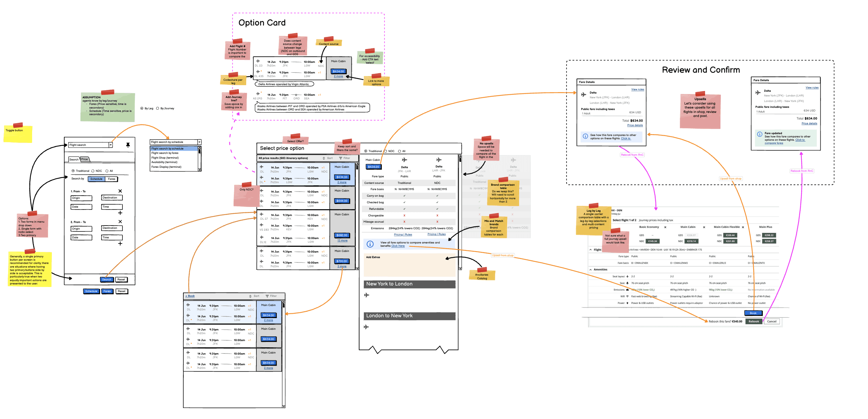Click the plane icon under 'New York to London'

pyautogui.click(x=366, y=295)
